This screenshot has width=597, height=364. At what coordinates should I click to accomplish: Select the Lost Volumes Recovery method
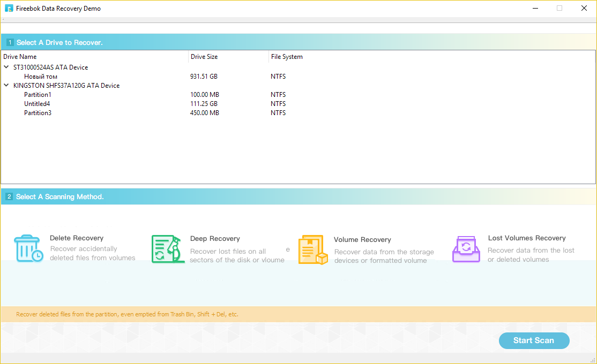pos(527,238)
